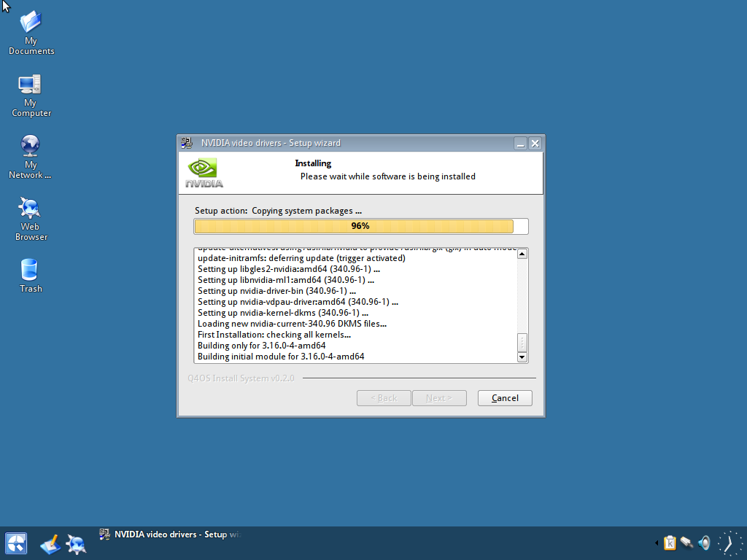Click the network connection tray icon
Screen dimensions: 747x560
coord(686,542)
